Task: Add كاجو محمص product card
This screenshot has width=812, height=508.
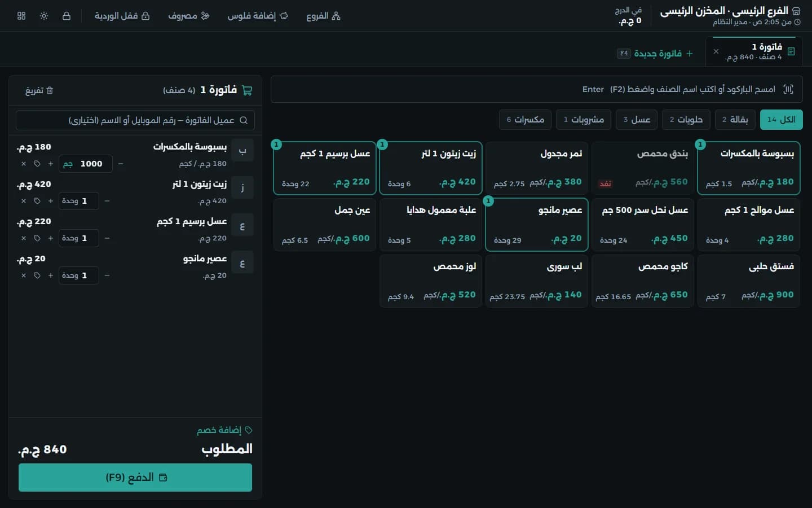Action: [x=643, y=281]
